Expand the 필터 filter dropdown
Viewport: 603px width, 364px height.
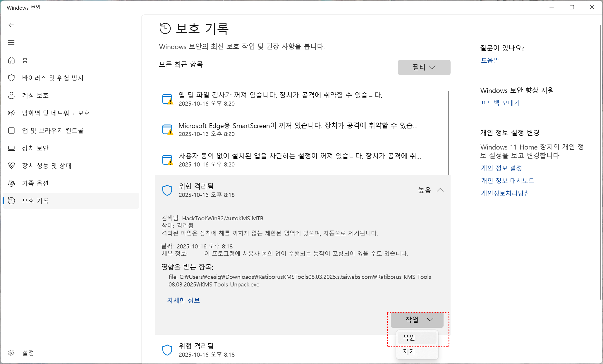coord(424,67)
